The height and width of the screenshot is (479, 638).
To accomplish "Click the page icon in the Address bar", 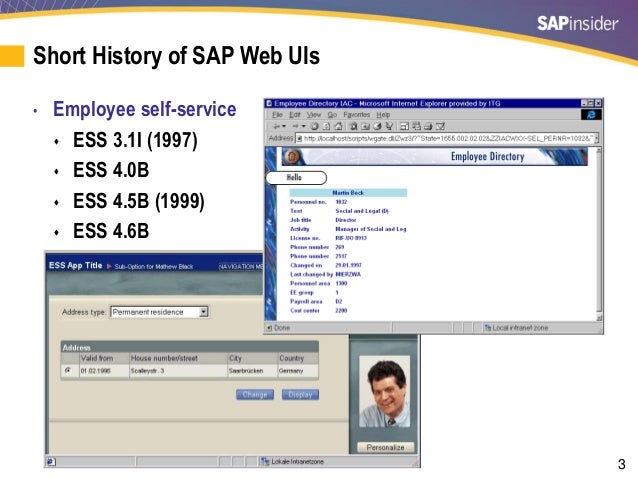I will [x=299, y=138].
